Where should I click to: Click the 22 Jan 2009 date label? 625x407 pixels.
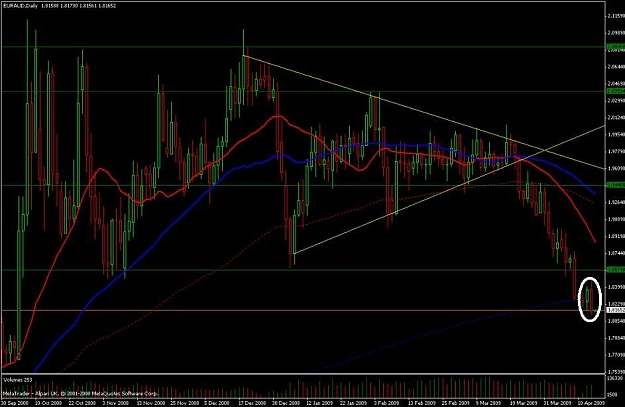pos(352,403)
